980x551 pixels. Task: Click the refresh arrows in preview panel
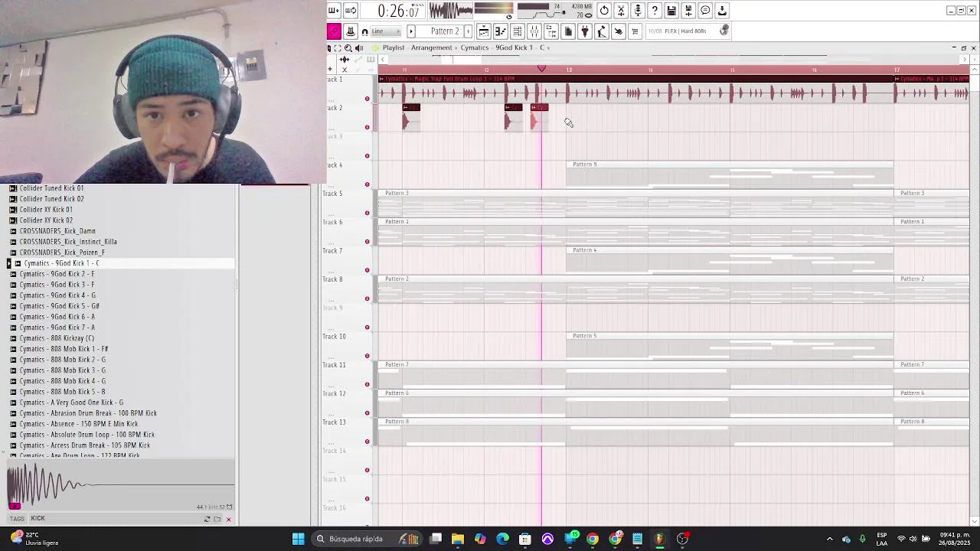coord(207,520)
